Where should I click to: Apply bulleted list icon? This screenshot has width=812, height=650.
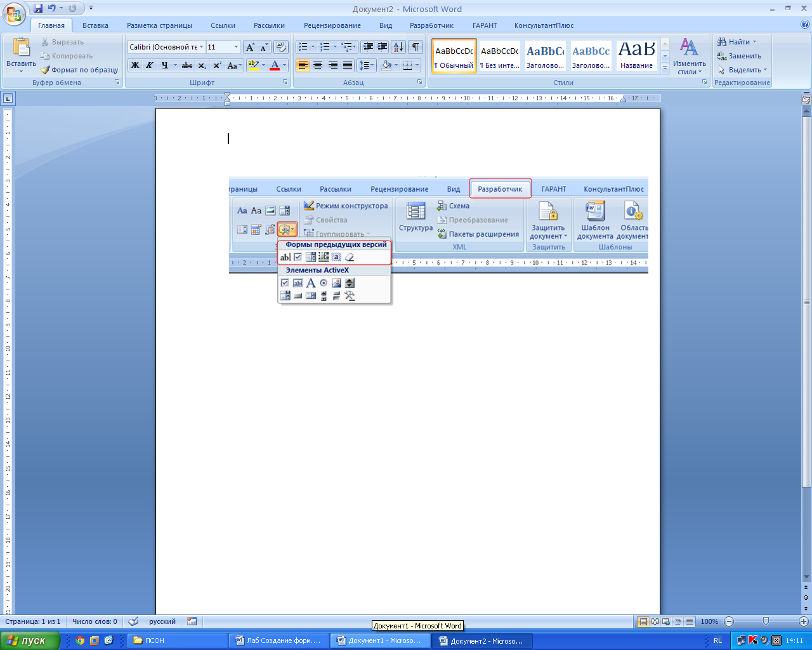click(303, 47)
